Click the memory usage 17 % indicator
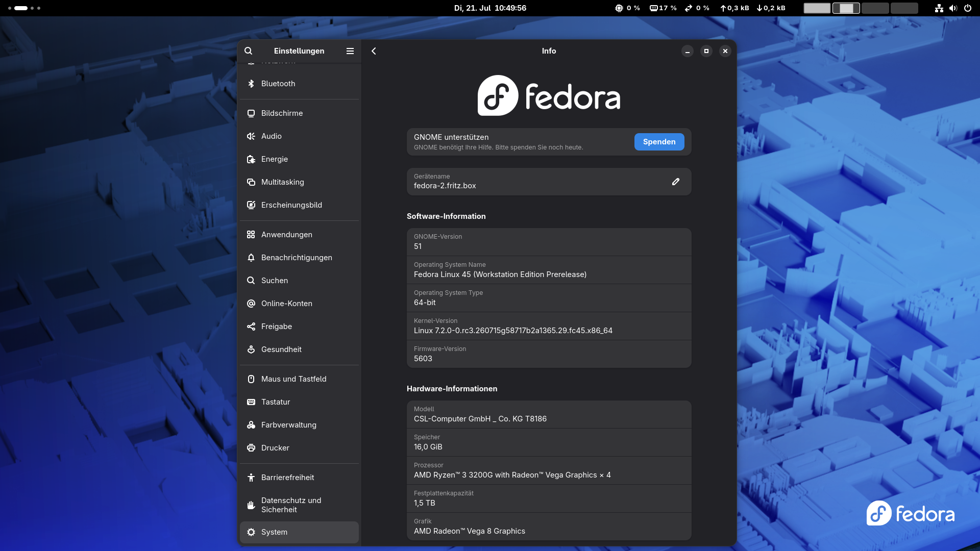 point(663,8)
